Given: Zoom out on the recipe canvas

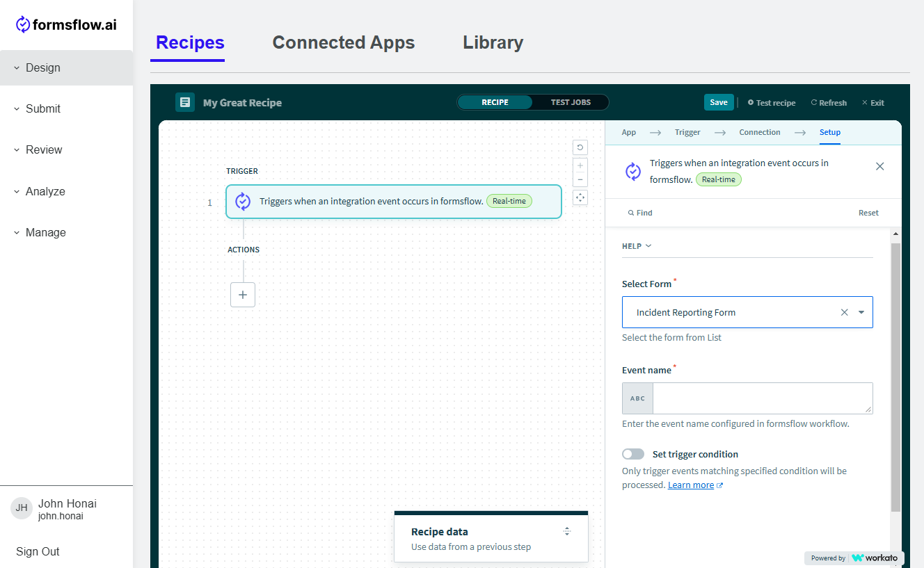Looking at the screenshot, I should tap(580, 180).
